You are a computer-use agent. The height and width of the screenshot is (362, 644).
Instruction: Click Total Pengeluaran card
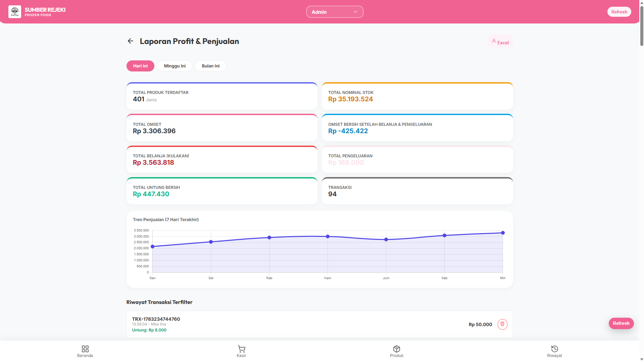click(417, 159)
